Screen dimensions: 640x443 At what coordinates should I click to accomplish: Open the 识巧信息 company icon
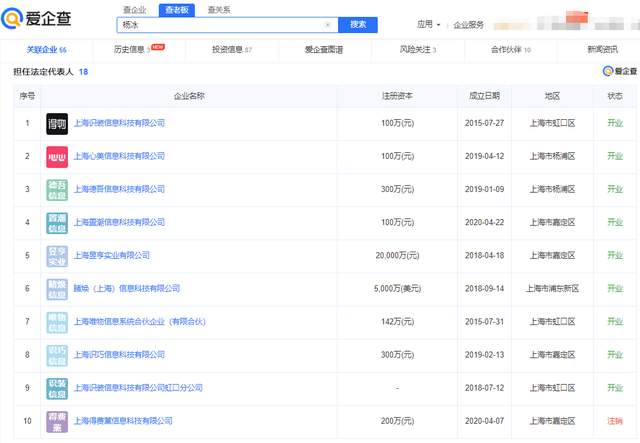[57, 355]
